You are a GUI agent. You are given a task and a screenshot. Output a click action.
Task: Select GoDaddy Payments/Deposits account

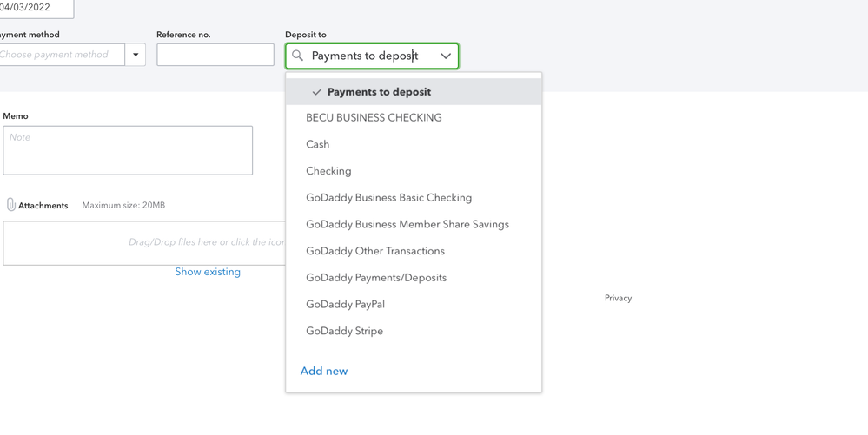[x=375, y=278]
